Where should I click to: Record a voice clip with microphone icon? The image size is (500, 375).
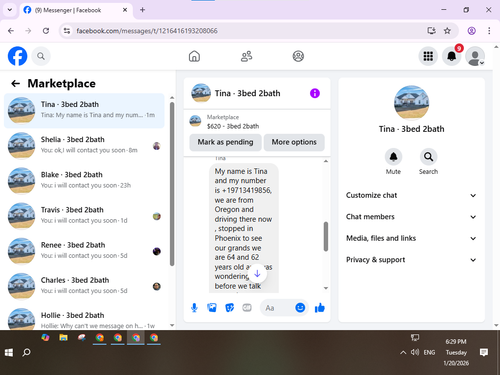[194, 308]
